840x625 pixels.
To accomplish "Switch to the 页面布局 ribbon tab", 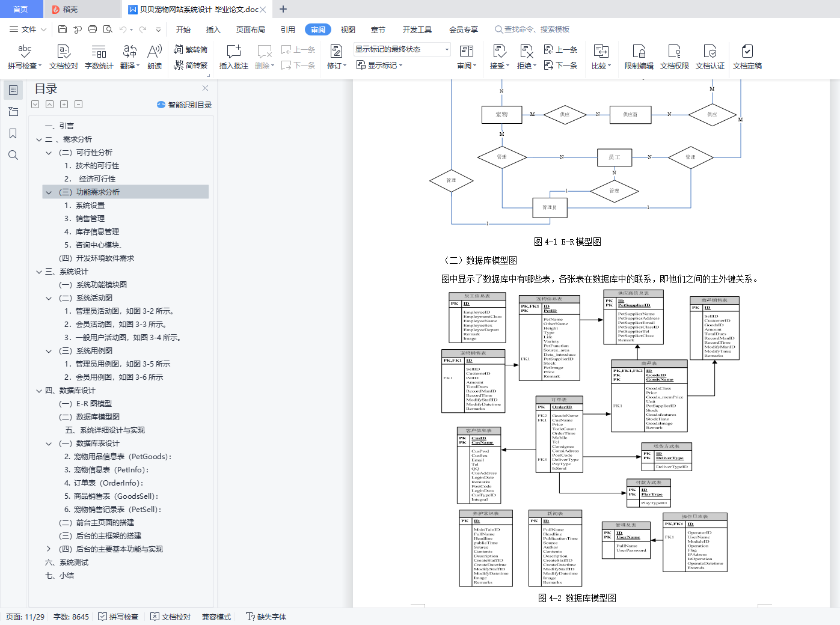I will (x=251, y=29).
